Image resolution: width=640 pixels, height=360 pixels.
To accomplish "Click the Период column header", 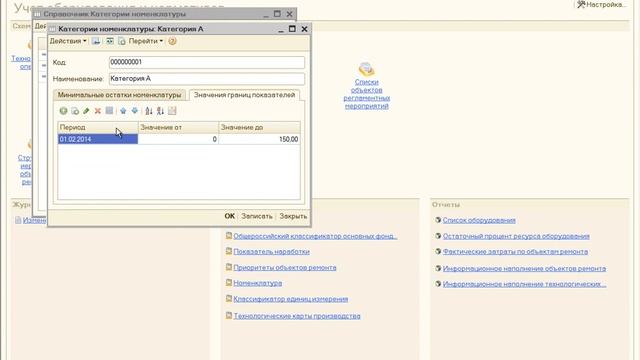I will tap(98, 127).
